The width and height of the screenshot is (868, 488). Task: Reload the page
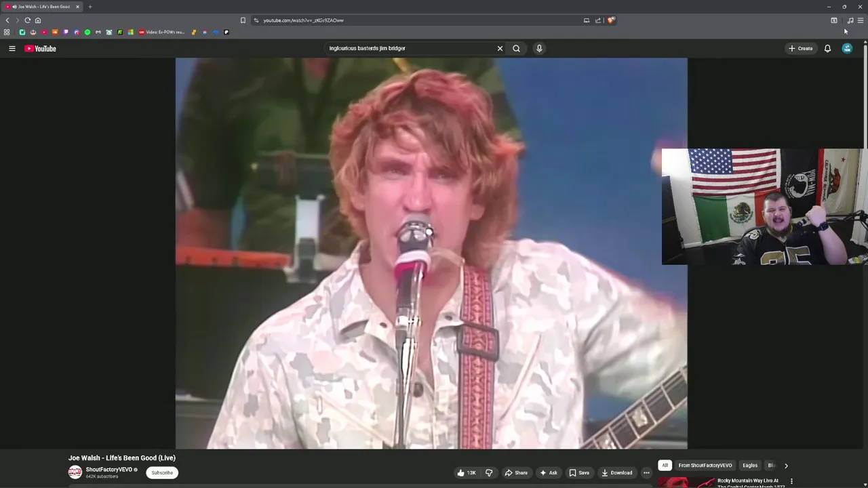coord(28,20)
